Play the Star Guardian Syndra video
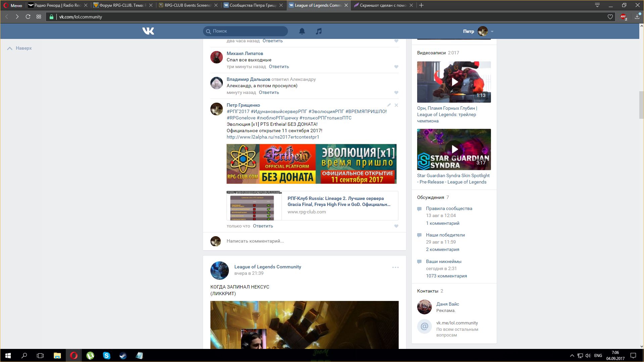Viewport: 644px width, 362px height. click(x=454, y=149)
